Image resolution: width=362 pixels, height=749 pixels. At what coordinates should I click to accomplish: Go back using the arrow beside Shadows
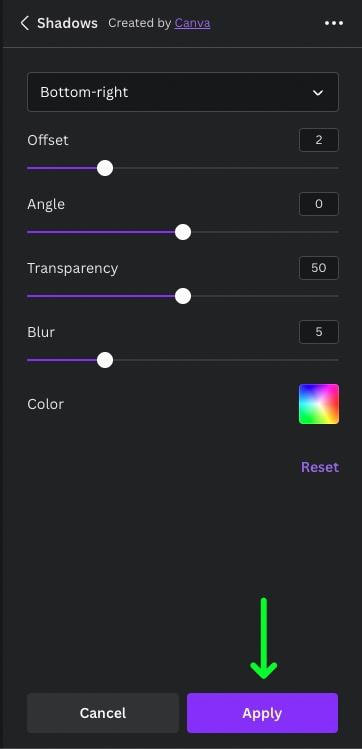tap(25, 23)
